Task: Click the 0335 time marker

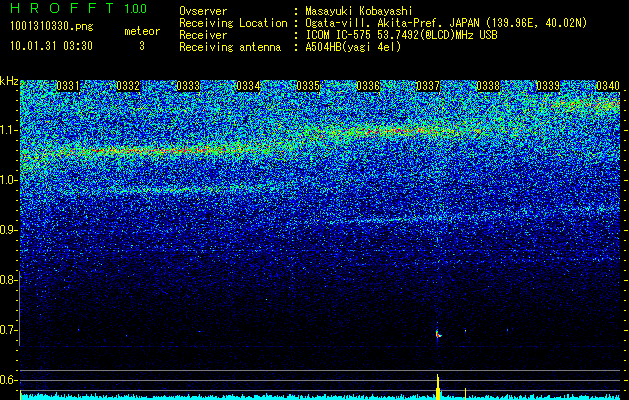Action: (308, 86)
